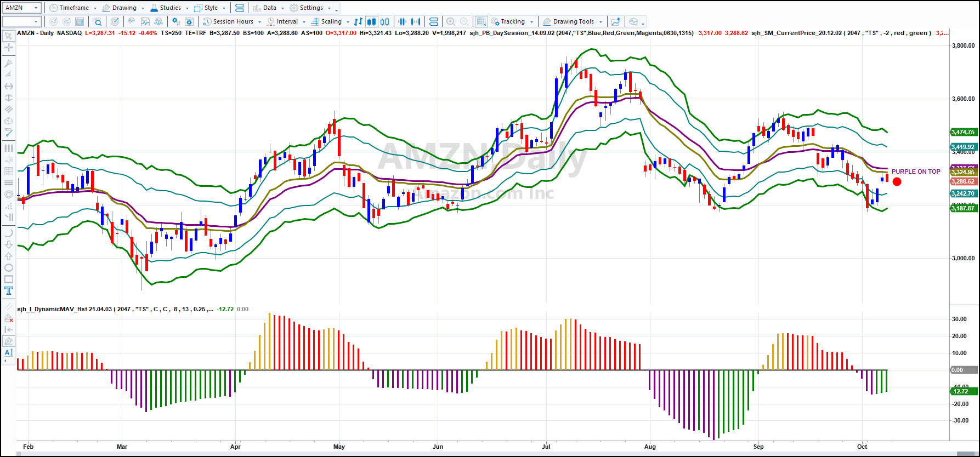Click the 3,242.70 price axis label
The width and height of the screenshot is (980, 457).
coord(963,193)
